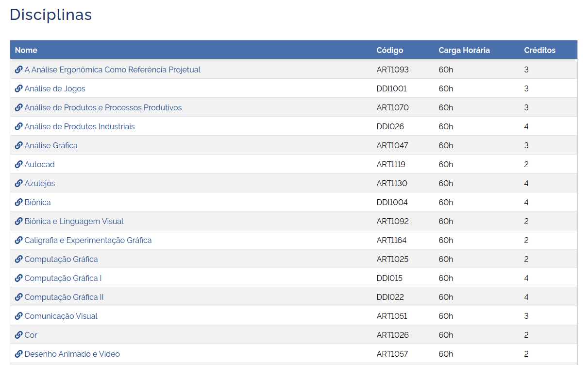Viewport: 588px width, 365px height.
Task: Click the link icon beside Cor
Action: 19,335
